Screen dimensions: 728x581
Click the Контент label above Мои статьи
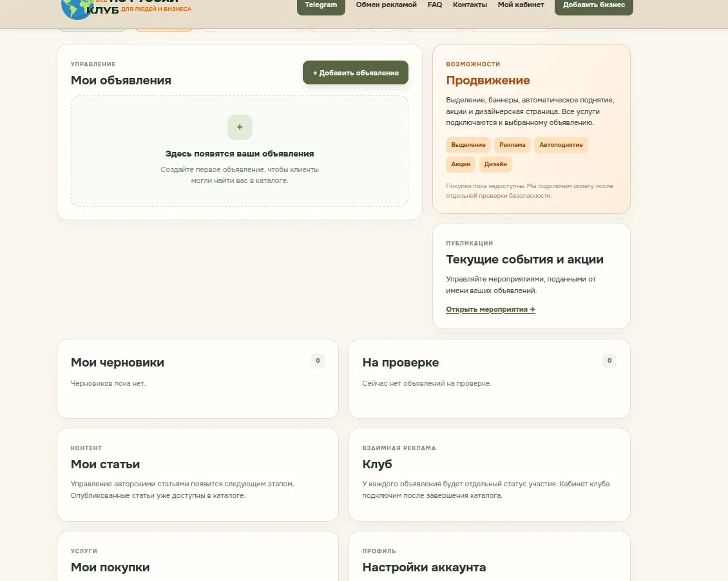pyautogui.click(x=86, y=448)
